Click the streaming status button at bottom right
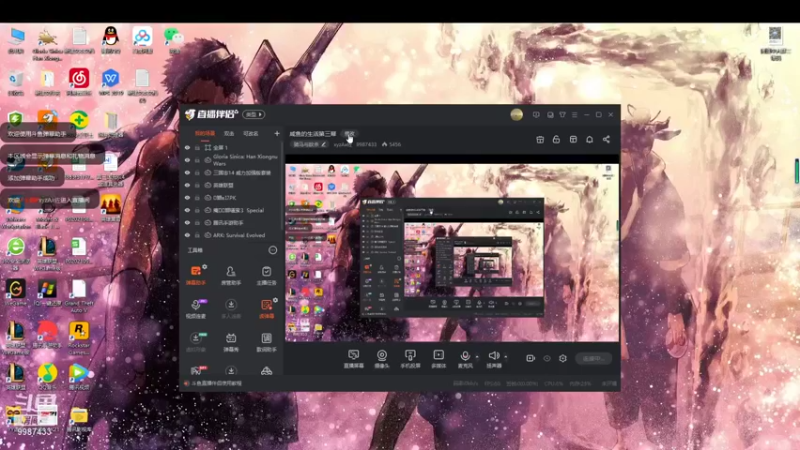 coord(593,358)
